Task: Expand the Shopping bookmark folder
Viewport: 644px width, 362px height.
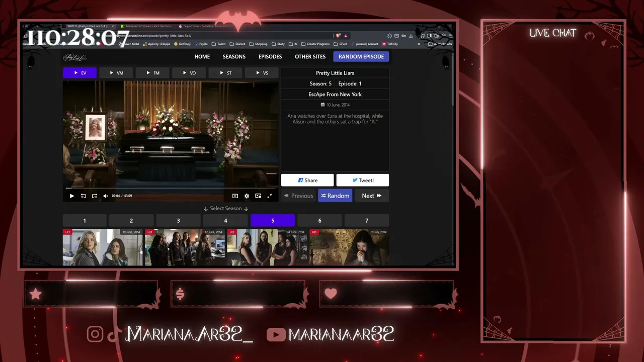Action: (x=259, y=44)
